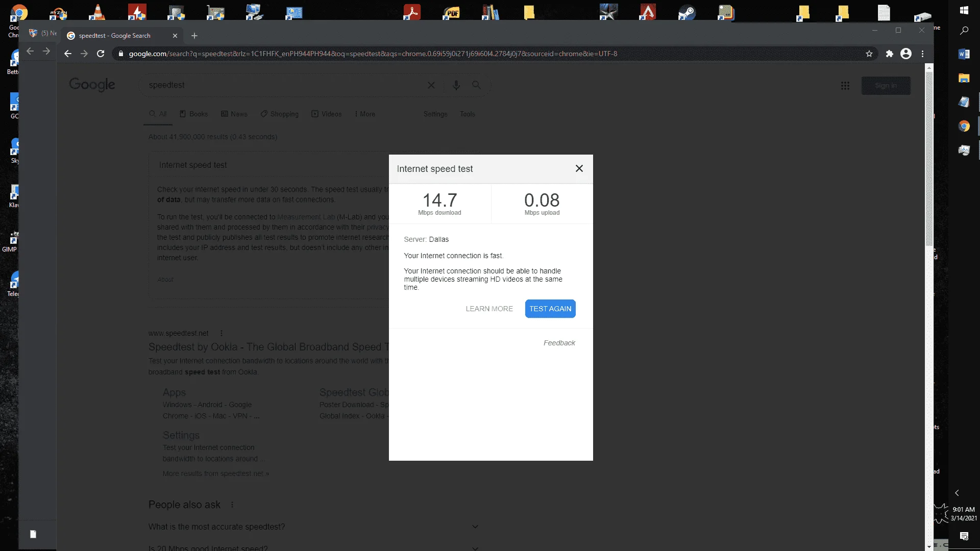Image resolution: width=980 pixels, height=551 pixels.
Task: Click the Sign in button
Action: (x=886, y=86)
